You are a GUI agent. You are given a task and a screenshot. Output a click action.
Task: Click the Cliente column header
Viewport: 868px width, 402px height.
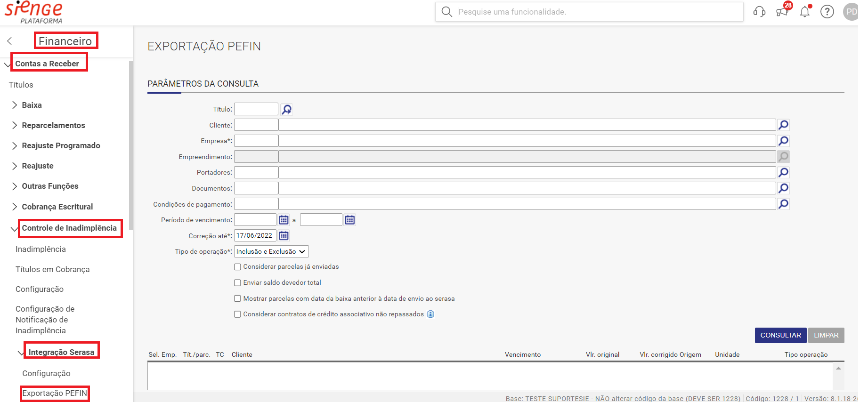(242, 354)
